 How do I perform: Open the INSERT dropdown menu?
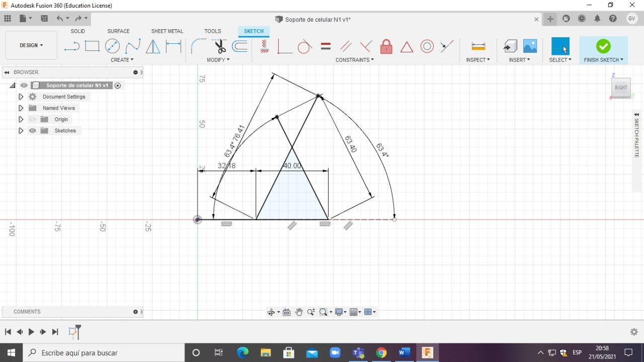tap(519, 60)
